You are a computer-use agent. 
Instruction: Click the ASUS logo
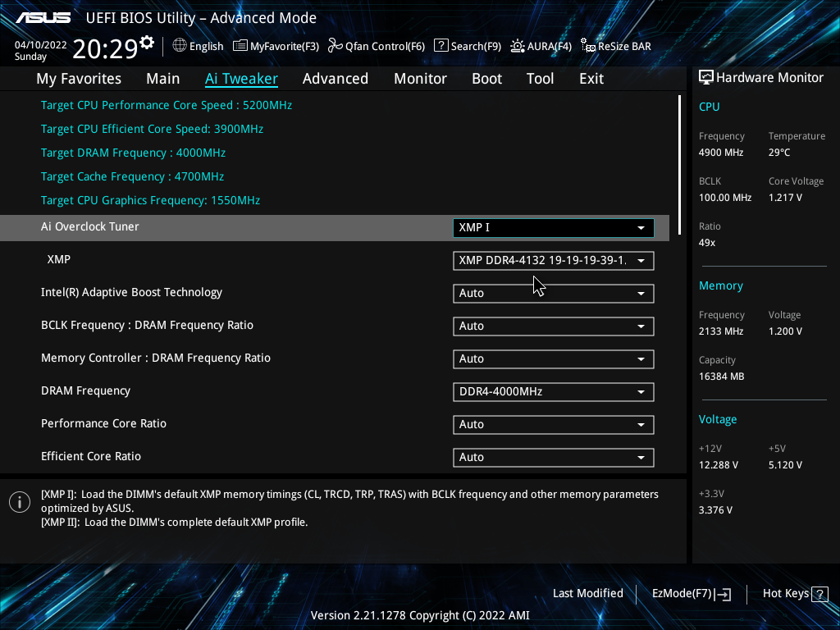(43, 18)
